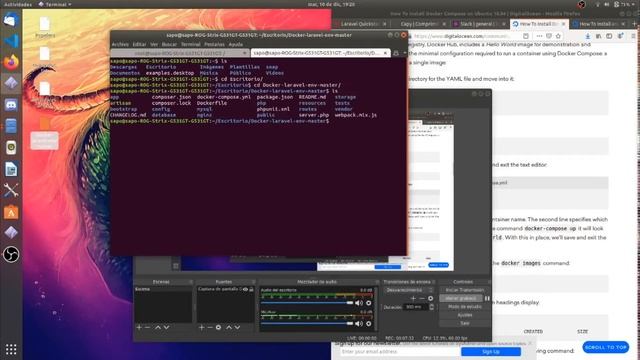Open Terminal app menu in top bar
This screenshot has width=640, height=360.
coord(55,4)
